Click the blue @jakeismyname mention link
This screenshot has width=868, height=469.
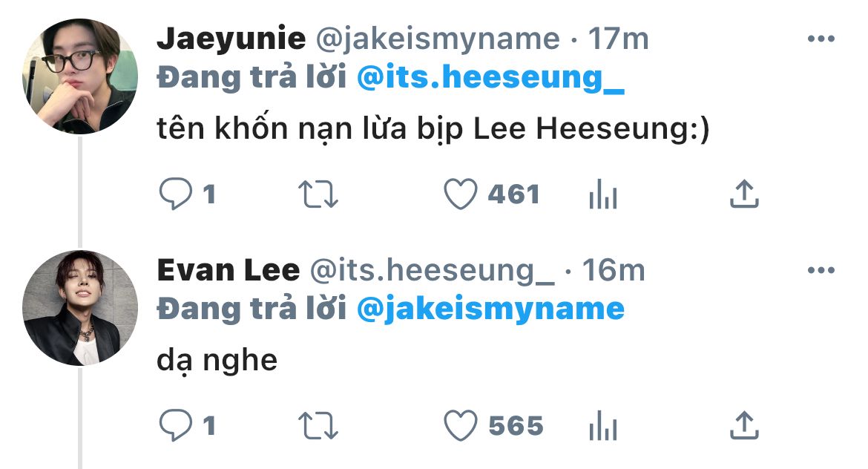(x=490, y=308)
